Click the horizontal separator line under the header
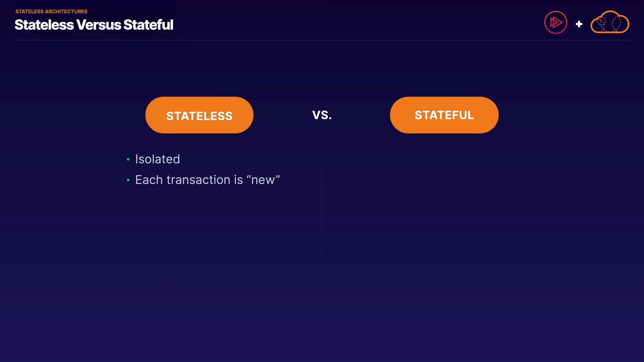The width and height of the screenshot is (644, 362). click(322, 40)
